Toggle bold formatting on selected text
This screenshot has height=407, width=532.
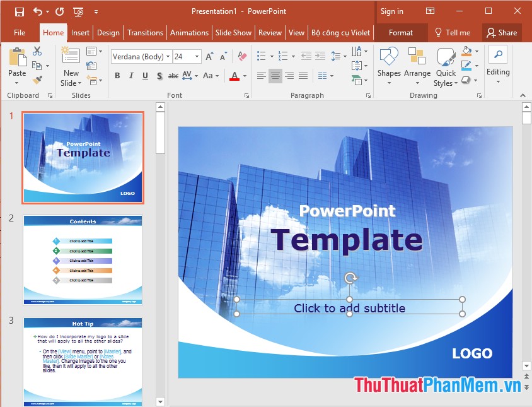point(118,75)
